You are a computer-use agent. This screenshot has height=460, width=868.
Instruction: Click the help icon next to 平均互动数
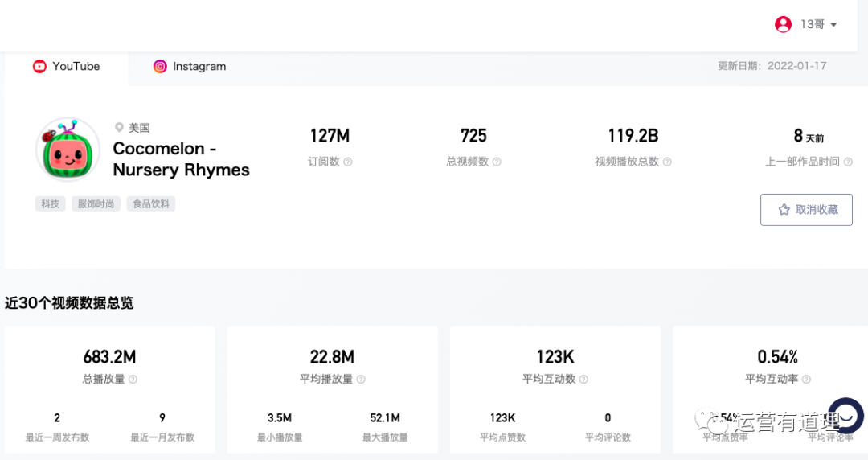pos(583,379)
